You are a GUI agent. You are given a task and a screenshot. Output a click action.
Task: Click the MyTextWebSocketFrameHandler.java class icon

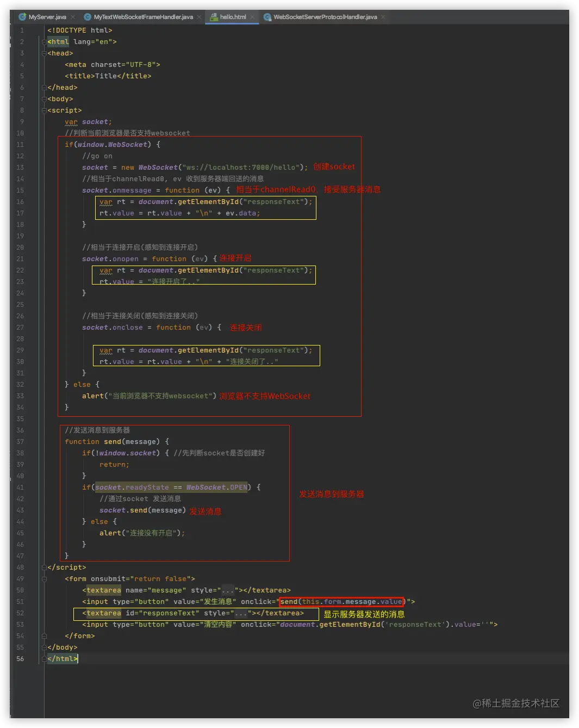pyautogui.click(x=88, y=17)
